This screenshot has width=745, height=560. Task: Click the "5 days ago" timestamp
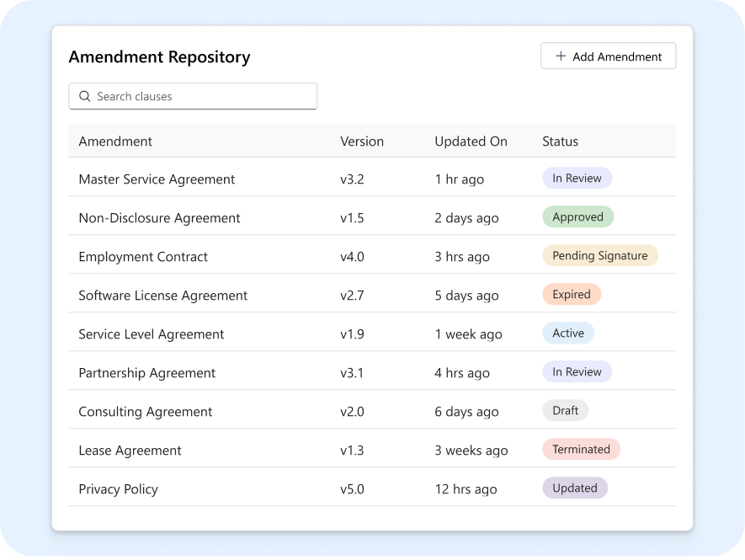466,296
